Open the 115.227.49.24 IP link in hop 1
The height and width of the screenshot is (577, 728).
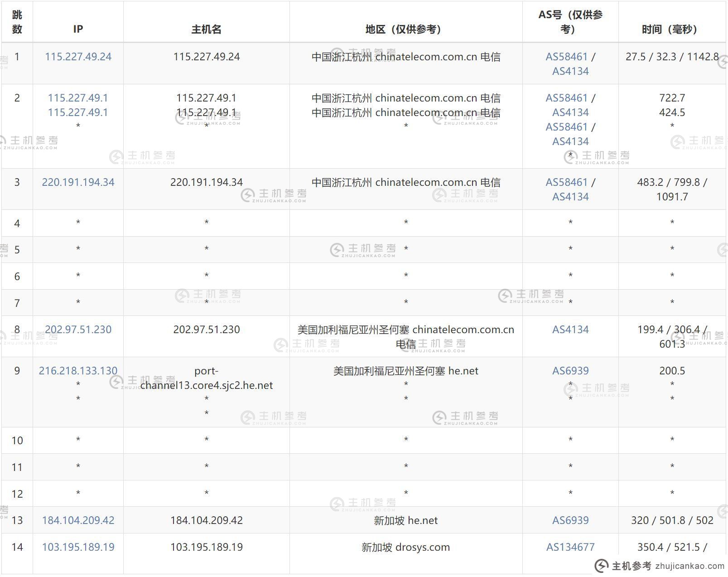click(x=78, y=57)
